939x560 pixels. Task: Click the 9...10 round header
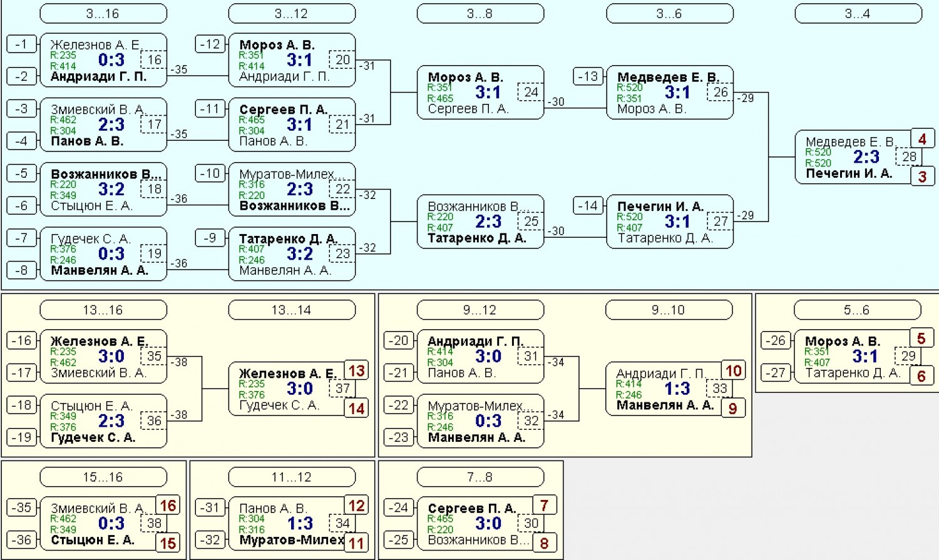[669, 310]
